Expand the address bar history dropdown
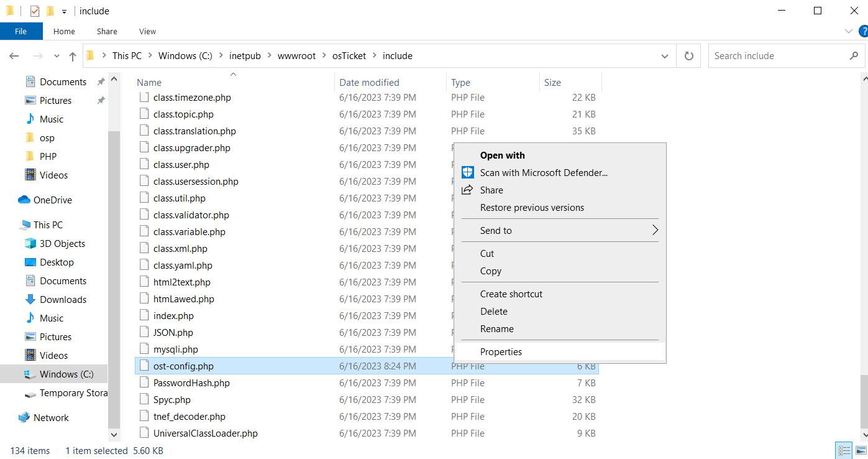The width and height of the screenshot is (868, 459). click(x=664, y=56)
